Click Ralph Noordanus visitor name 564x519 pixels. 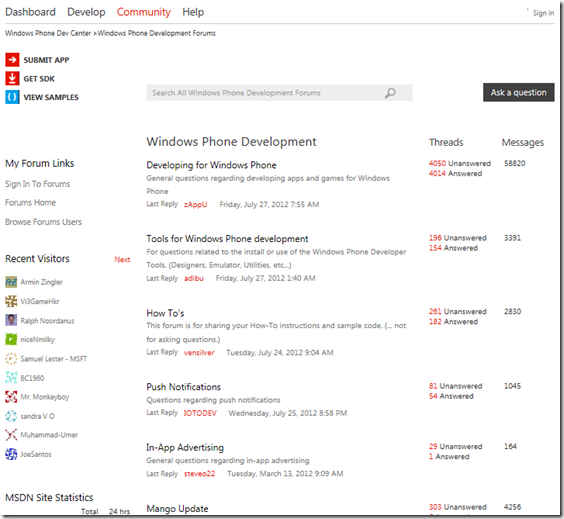pyautogui.click(x=47, y=321)
